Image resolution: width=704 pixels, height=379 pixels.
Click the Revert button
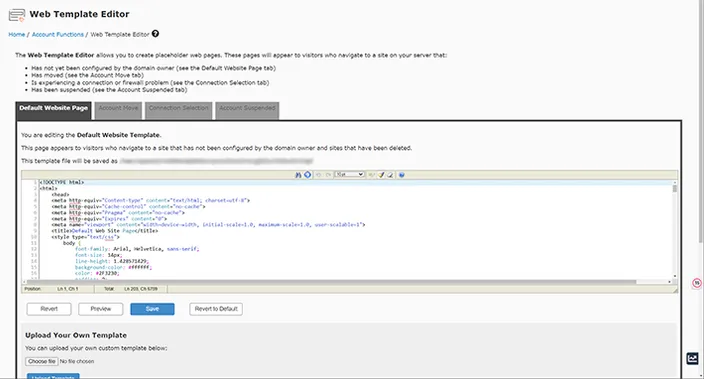49,309
